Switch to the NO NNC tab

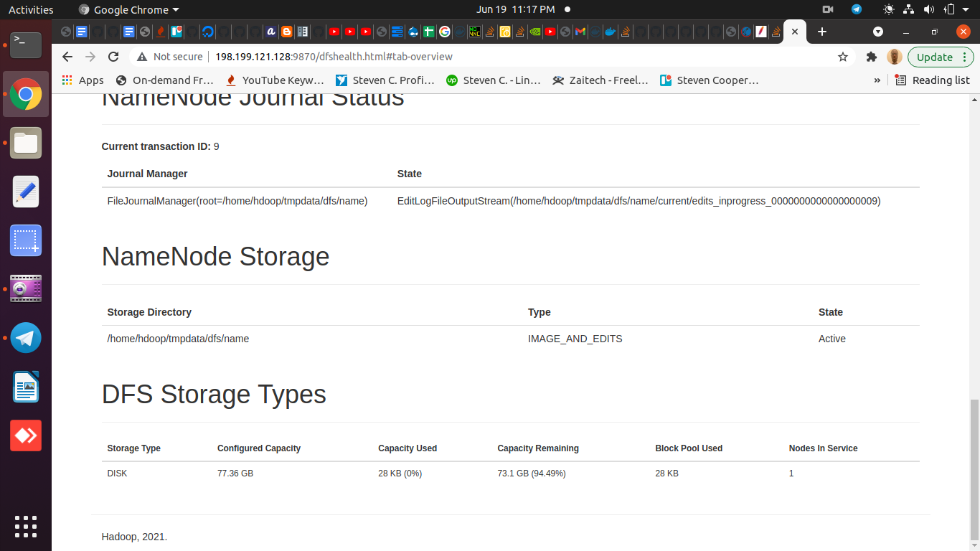[x=474, y=32]
